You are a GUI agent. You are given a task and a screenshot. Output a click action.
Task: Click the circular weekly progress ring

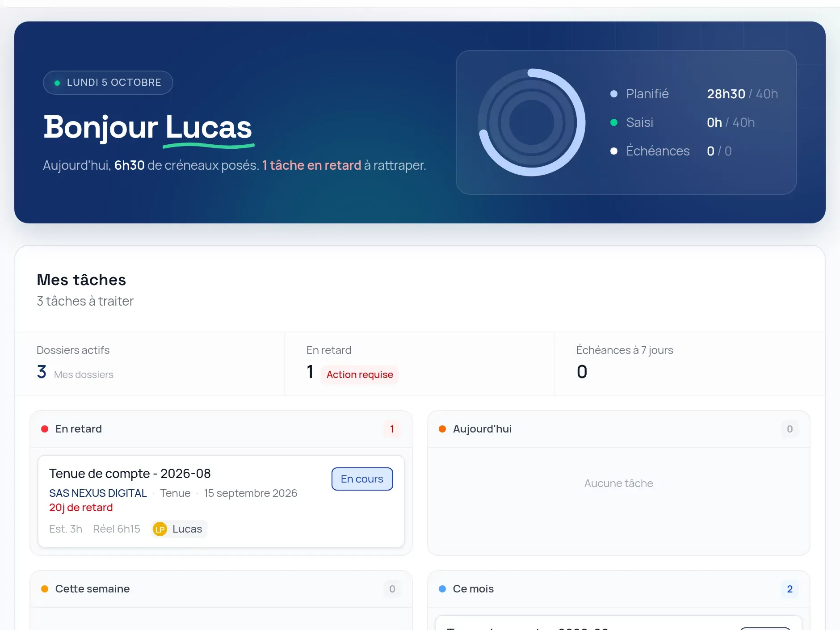click(x=532, y=122)
